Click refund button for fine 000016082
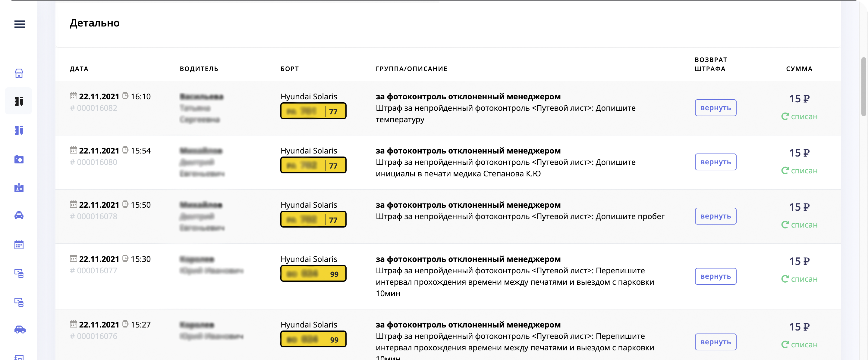 715,108
